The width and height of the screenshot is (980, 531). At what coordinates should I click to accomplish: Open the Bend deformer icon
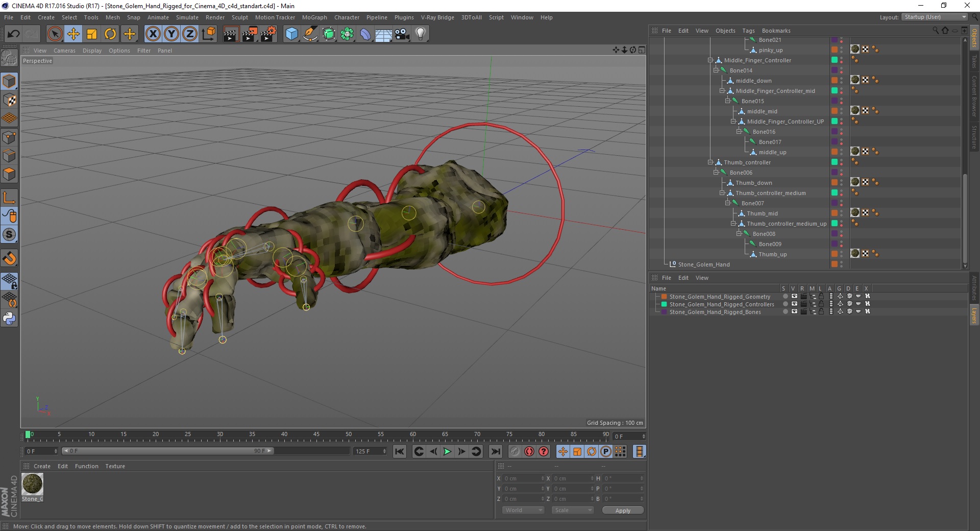click(365, 34)
